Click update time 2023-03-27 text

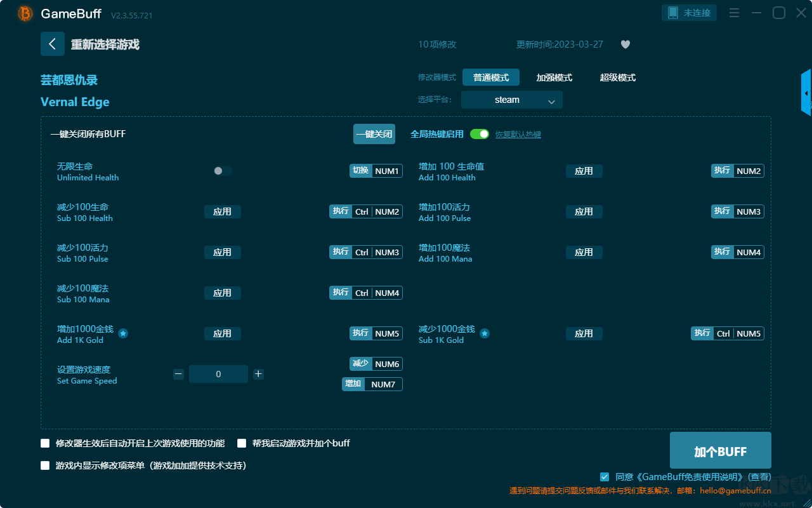560,44
